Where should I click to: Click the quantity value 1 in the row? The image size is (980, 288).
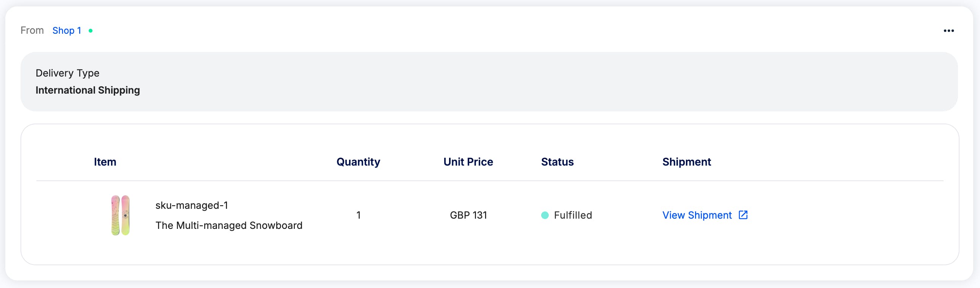click(358, 215)
